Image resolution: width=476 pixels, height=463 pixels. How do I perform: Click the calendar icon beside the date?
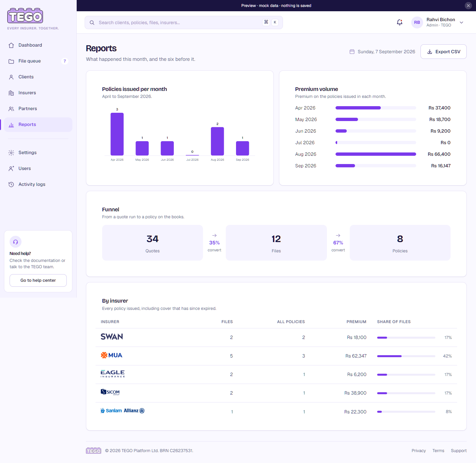tap(352, 52)
